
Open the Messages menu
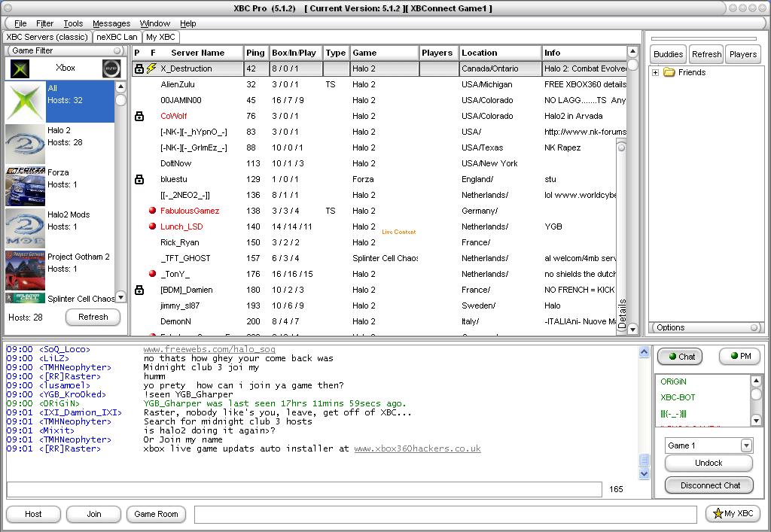coord(112,23)
